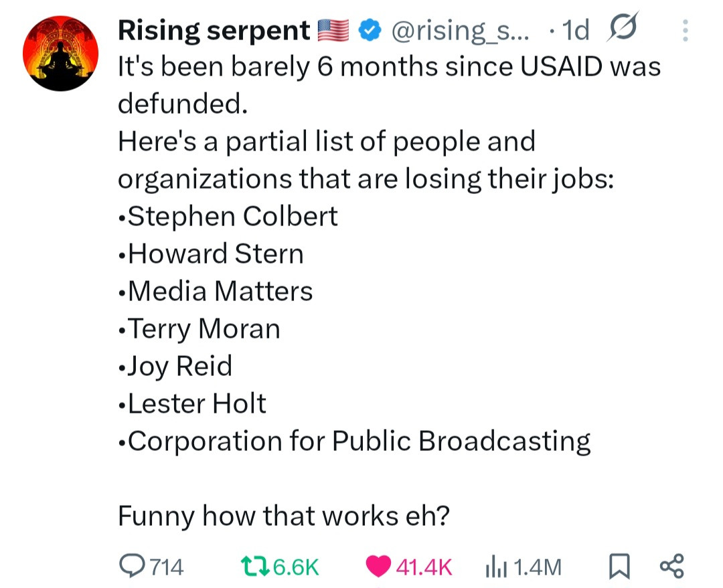The height and width of the screenshot is (588, 723).
Task: Click the "Corporation for Public Broadcasting" line
Action: click(358, 441)
